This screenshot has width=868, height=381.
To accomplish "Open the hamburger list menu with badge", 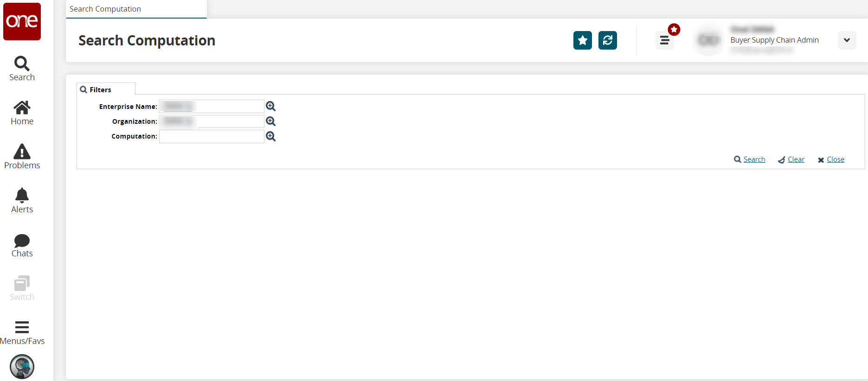I will 664,40.
